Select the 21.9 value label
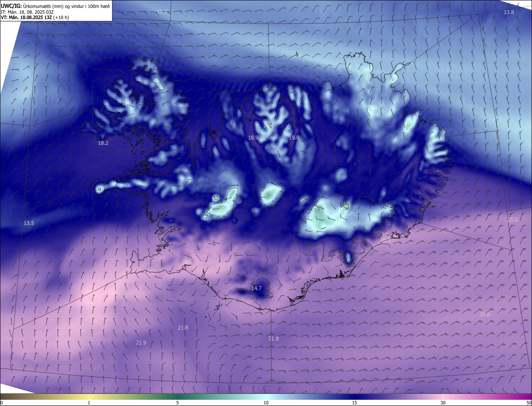Screen dimensions: 532x406 tap(141, 343)
